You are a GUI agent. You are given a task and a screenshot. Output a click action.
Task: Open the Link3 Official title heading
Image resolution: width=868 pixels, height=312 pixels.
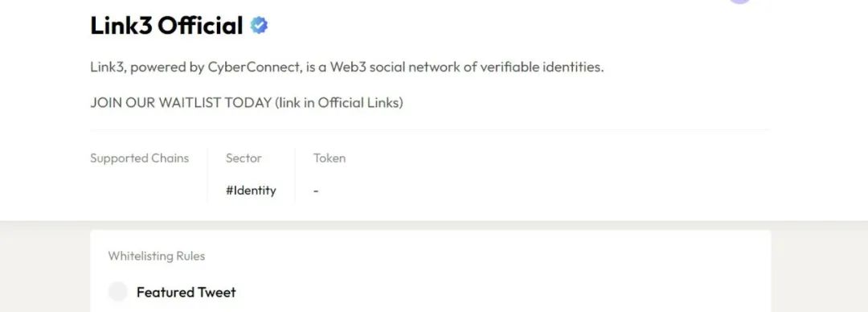tap(166, 26)
